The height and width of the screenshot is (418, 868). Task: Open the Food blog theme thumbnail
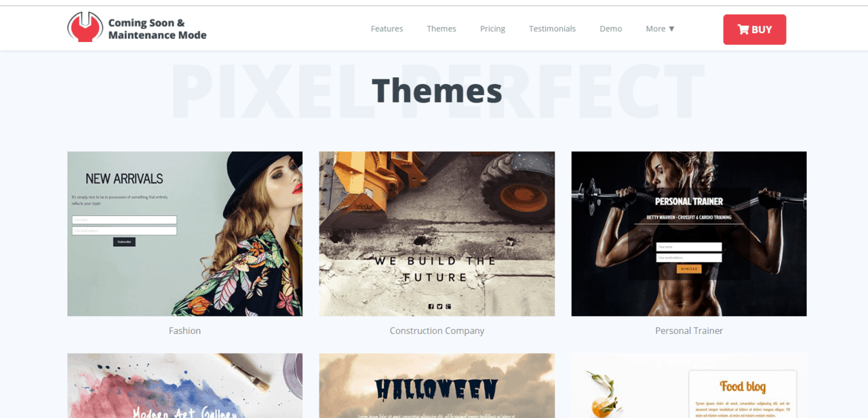pos(689,385)
